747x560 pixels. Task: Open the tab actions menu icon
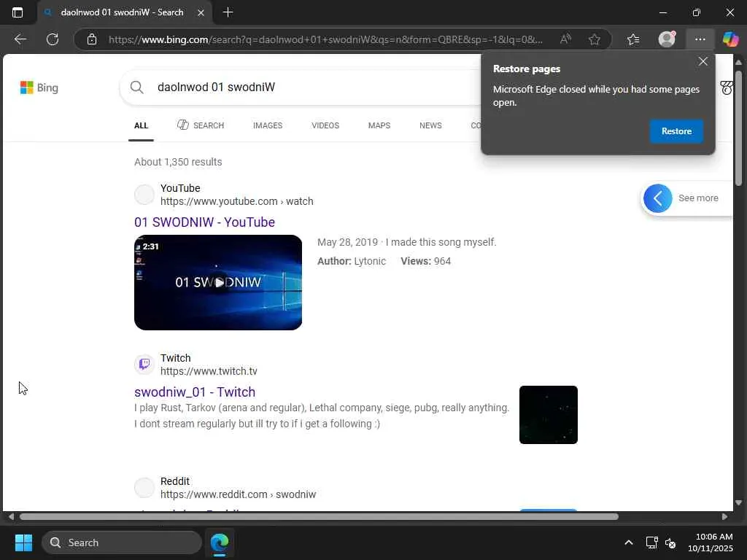point(18,12)
